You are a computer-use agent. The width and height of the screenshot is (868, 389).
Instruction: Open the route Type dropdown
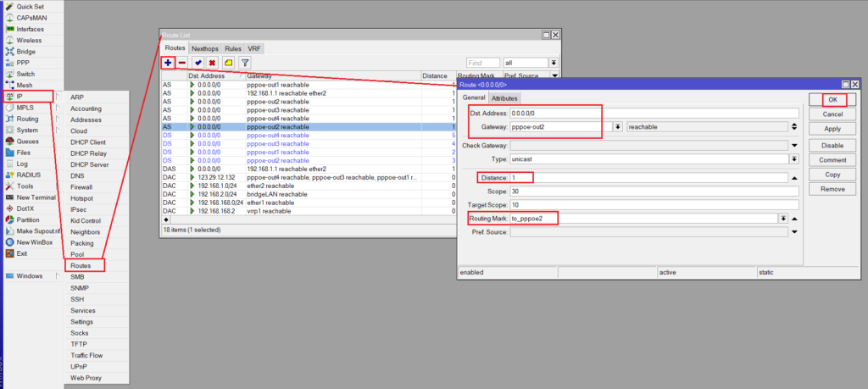tap(794, 158)
